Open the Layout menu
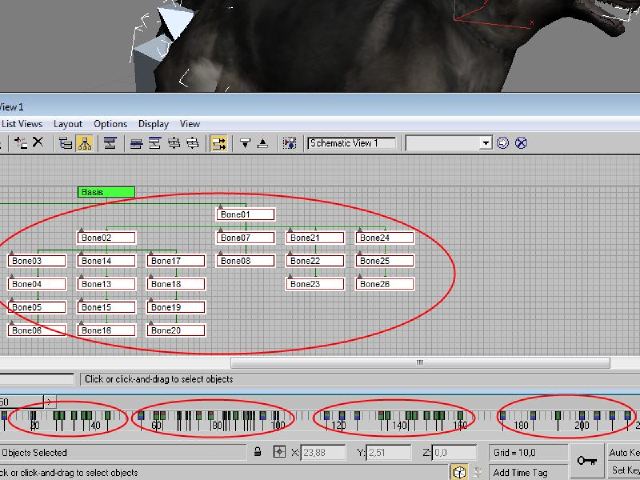640x480 pixels. (x=68, y=124)
